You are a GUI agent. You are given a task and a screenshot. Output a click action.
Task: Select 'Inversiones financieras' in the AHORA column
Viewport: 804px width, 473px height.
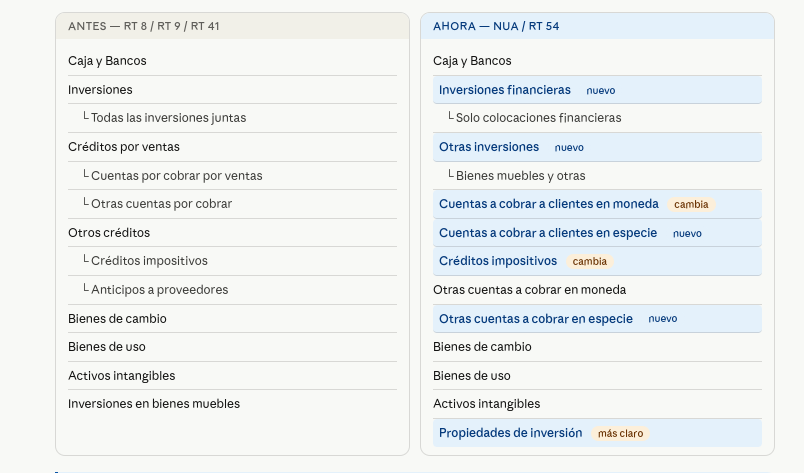point(504,90)
